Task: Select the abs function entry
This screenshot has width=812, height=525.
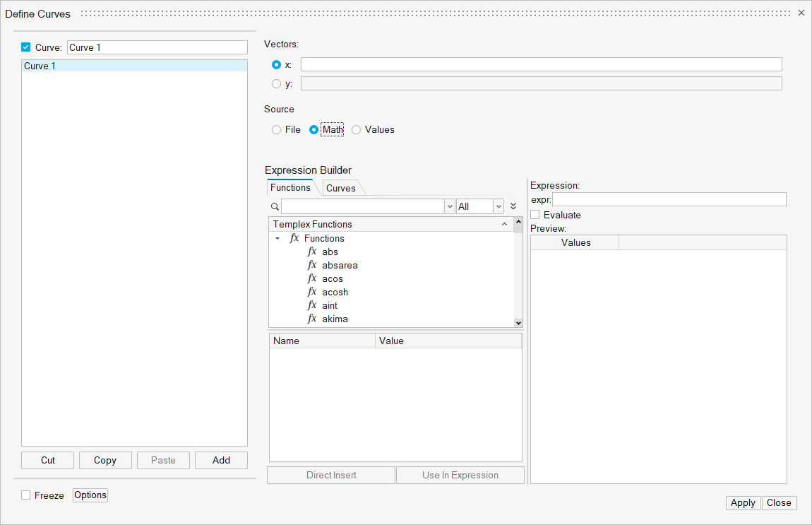Action: point(330,252)
